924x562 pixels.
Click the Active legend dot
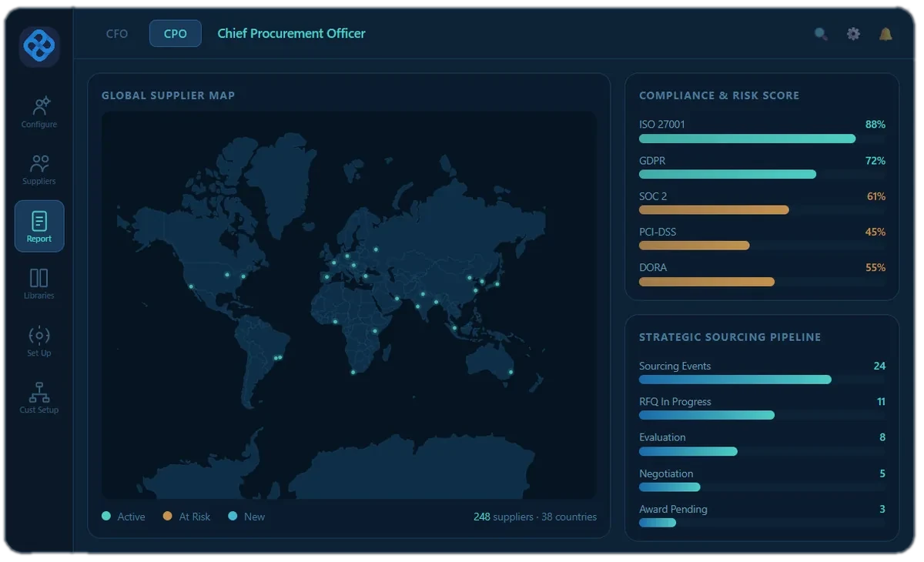point(106,516)
